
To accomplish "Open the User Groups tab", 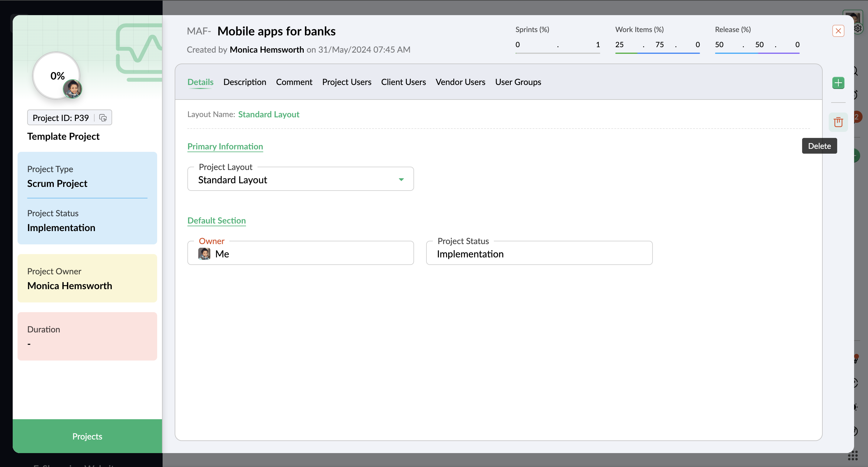I will (518, 82).
